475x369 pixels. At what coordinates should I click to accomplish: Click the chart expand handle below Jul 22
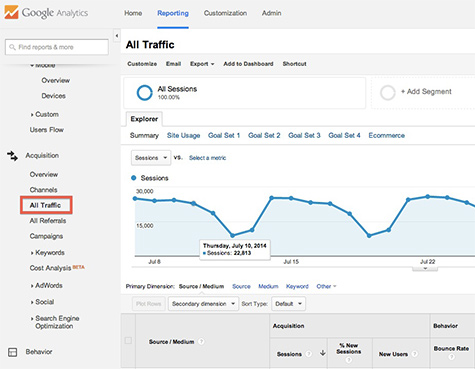coord(425,268)
